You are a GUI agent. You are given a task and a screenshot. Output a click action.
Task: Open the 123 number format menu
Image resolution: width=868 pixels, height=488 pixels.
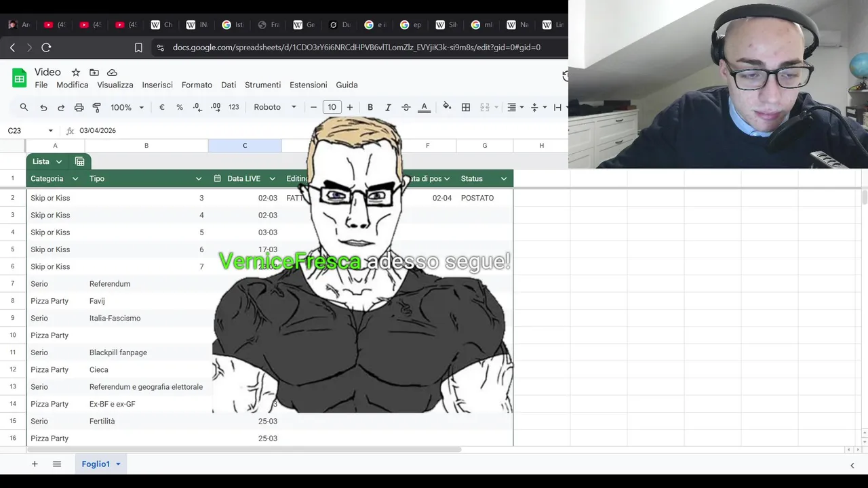(234, 107)
